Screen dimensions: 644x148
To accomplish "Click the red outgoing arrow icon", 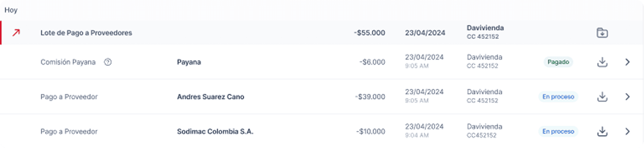I will click(x=16, y=33).
